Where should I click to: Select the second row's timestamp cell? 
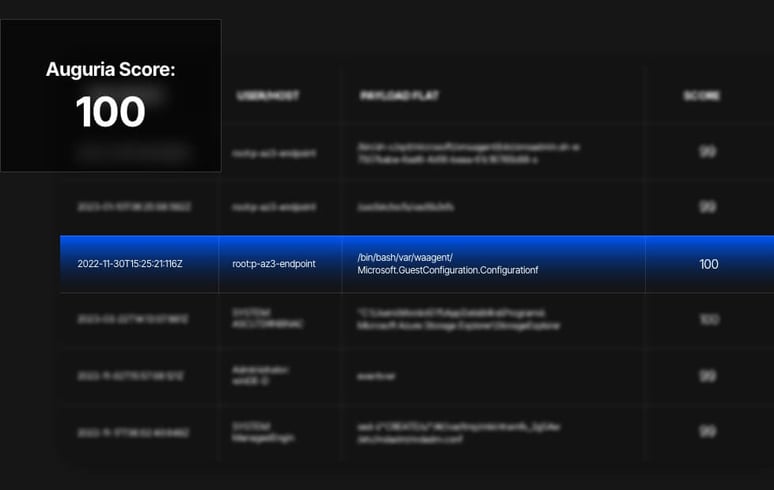[x=130, y=207]
